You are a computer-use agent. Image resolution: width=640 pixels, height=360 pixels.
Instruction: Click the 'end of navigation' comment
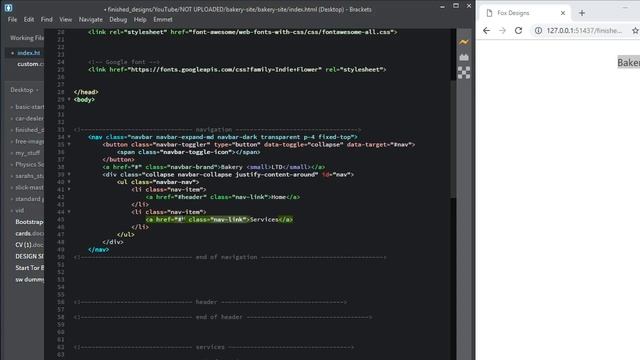click(230, 257)
